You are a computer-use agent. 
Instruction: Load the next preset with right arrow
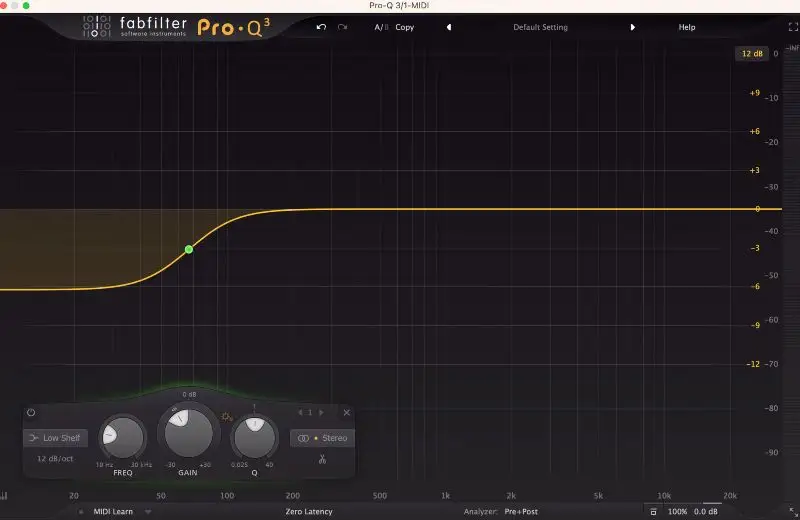[x=632, y=27]
